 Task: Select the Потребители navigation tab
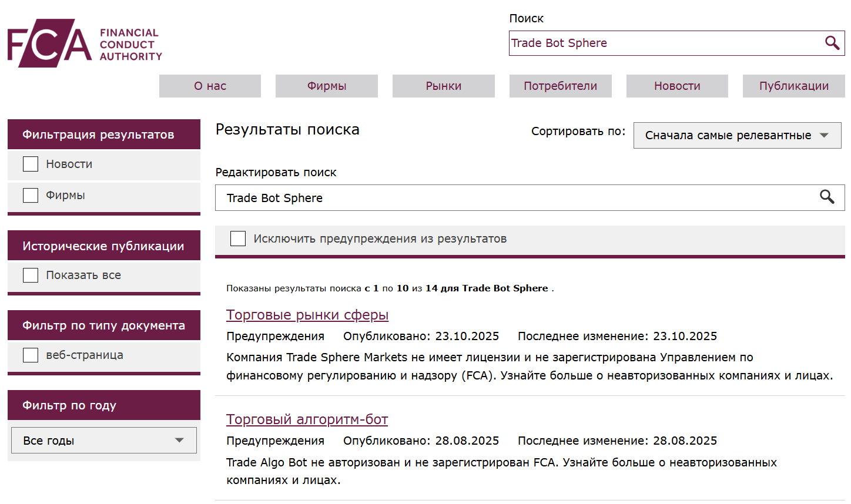pos(560,86)
